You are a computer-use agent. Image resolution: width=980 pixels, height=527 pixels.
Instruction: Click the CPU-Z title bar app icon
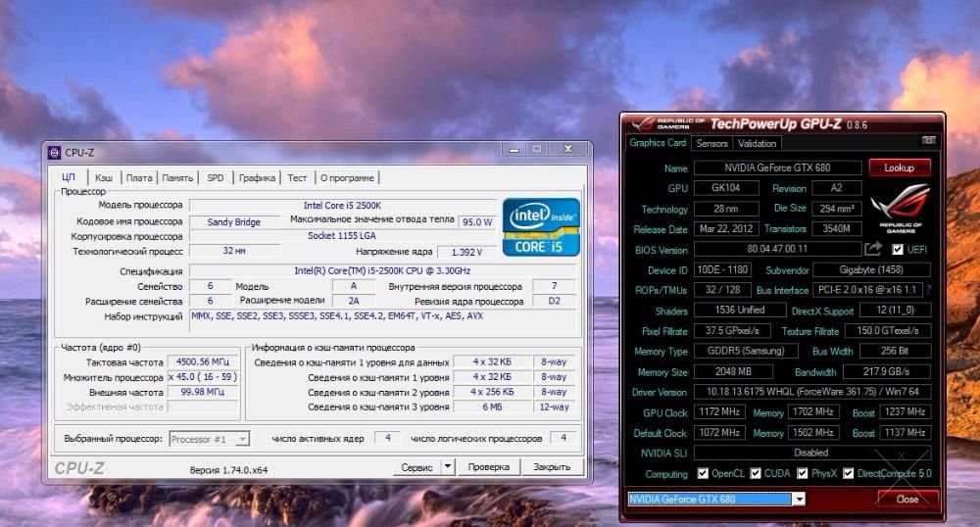pyautogui.click(x=54, y=153)
